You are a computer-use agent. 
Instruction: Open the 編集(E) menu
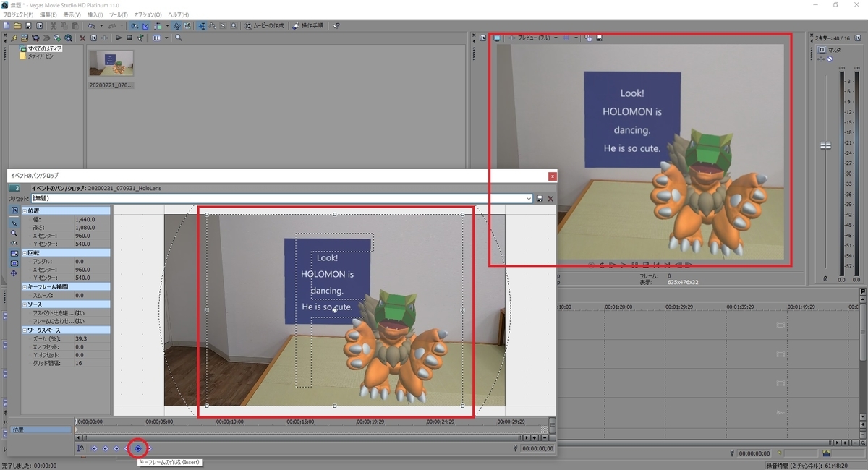[x=48, y=14]
